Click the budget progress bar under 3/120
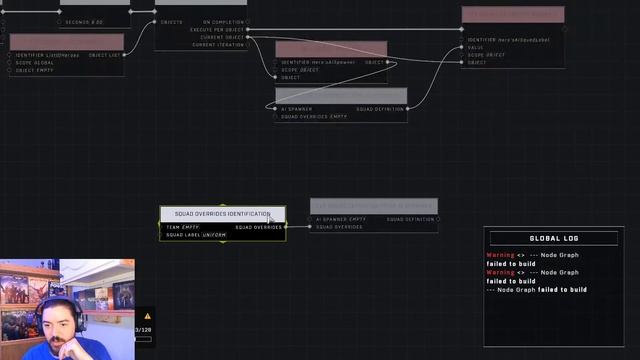The height and width of the screenshot is (360, 640). coord(143,339)
